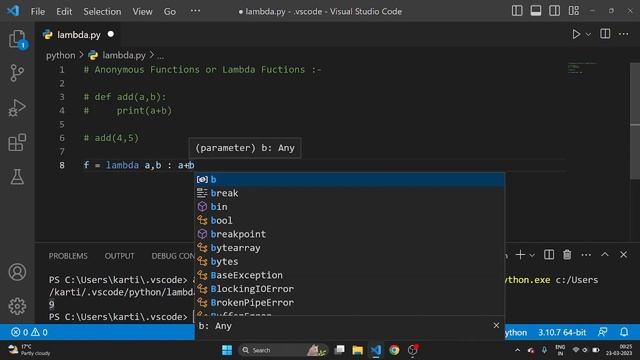640x360 pixels.
Task: Open Customize Layout icon
Action: tap(573, 11)
